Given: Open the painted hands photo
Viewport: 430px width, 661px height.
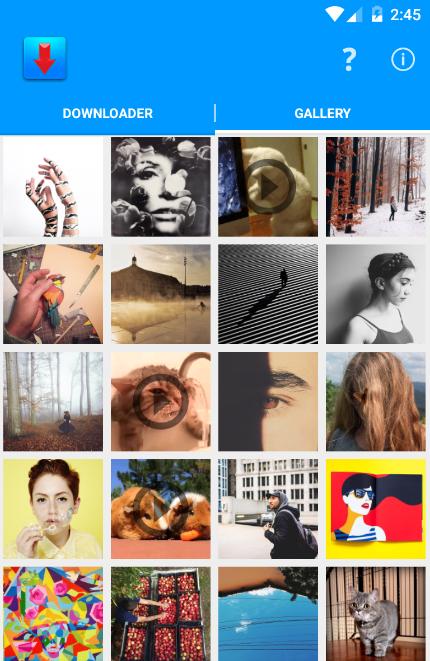Looking at the screenshot, I should point(53,186).
